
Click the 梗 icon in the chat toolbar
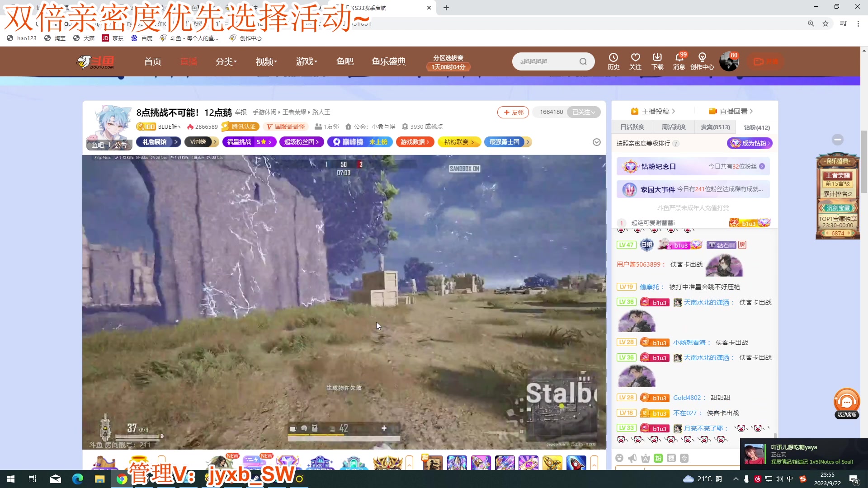[671, 458]
